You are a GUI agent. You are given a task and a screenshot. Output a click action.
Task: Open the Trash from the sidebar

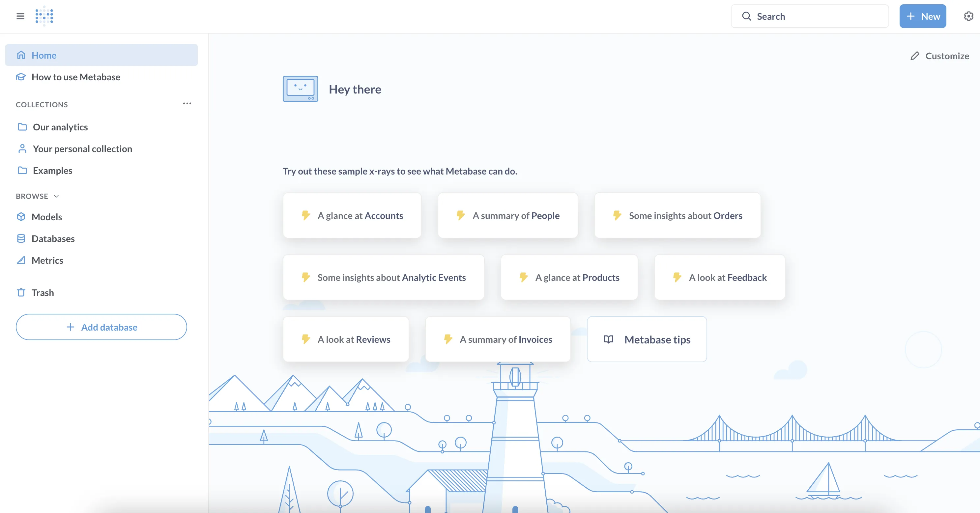(x=42, y=292)
